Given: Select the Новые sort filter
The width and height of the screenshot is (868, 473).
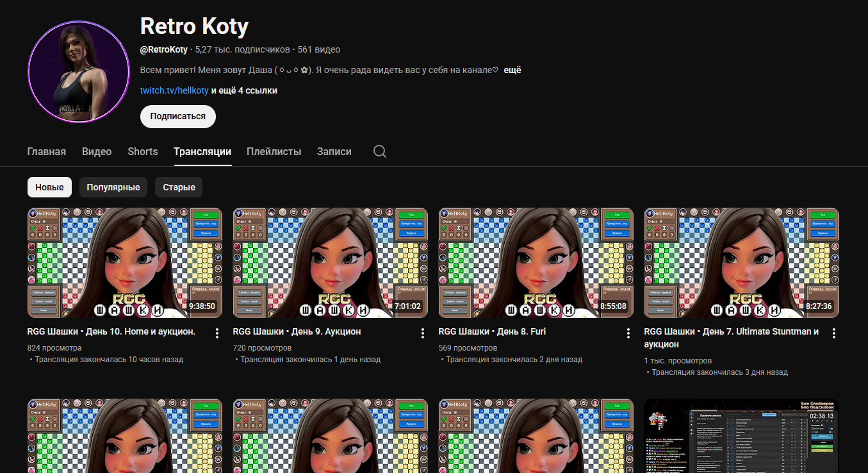Looking at the screenshot, I should pyautogui.click(x=49, y=187).
